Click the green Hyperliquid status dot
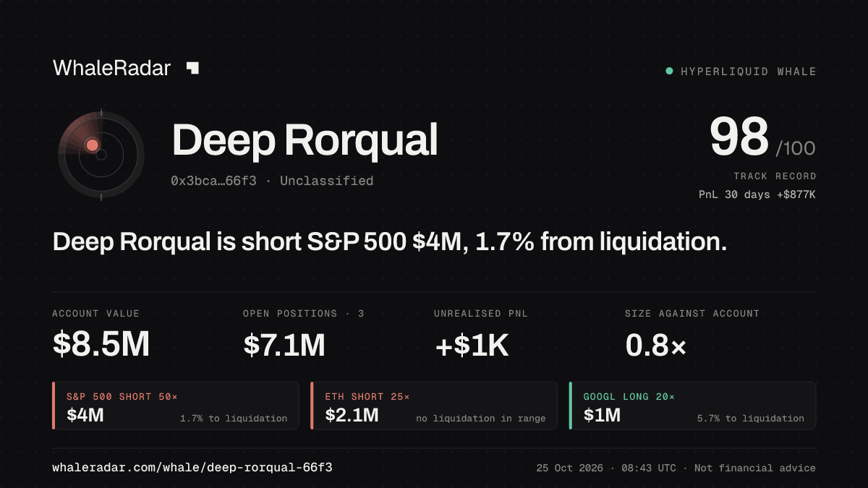 point(669,71)
